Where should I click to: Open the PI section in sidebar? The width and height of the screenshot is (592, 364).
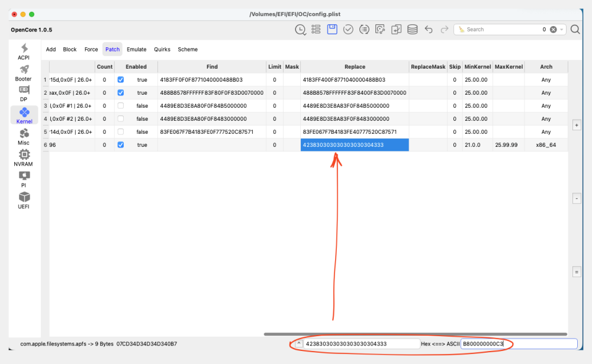tap(24, 179)
